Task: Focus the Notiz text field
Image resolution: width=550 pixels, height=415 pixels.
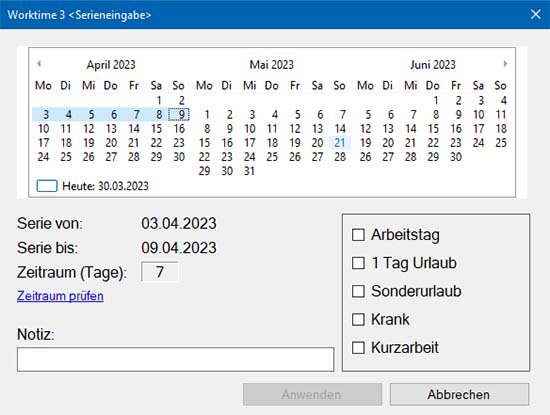Action: tap(175, 360)
